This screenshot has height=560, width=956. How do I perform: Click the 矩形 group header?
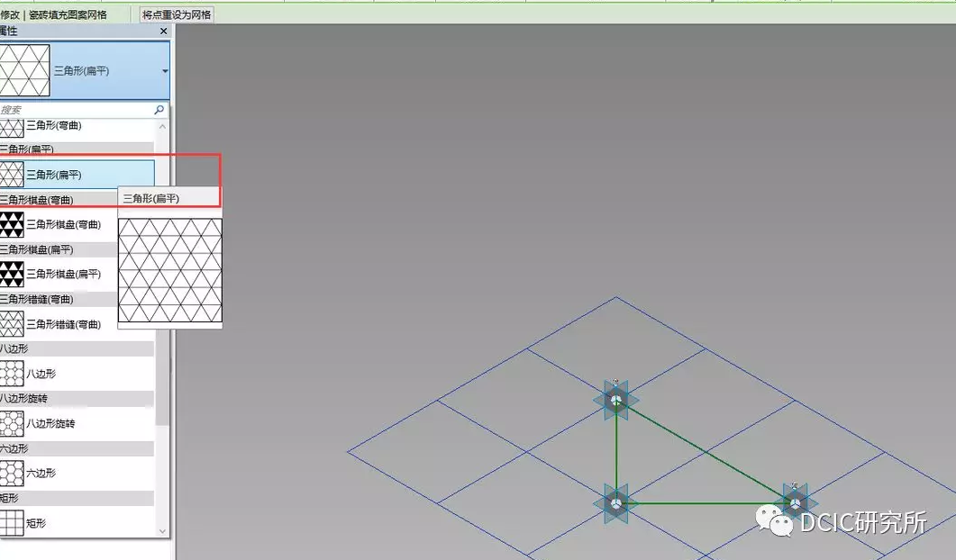pos(77,498)
